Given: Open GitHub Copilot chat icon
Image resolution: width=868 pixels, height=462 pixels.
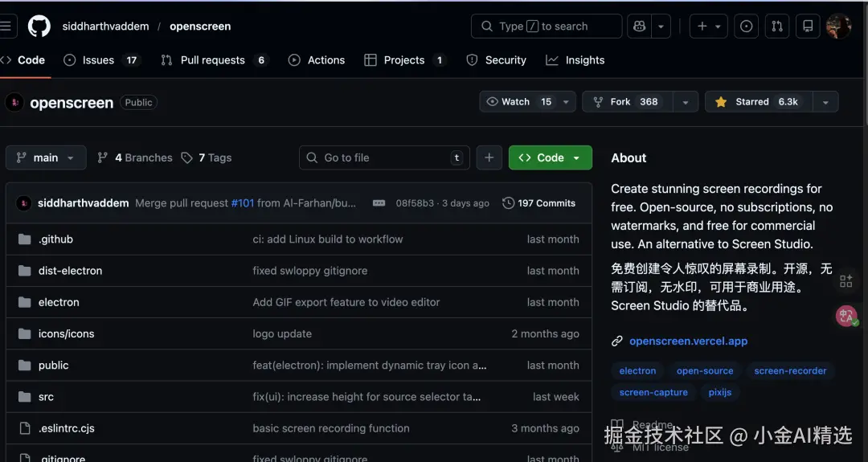Looking at the screenshot, I should [x=640, y=26].
